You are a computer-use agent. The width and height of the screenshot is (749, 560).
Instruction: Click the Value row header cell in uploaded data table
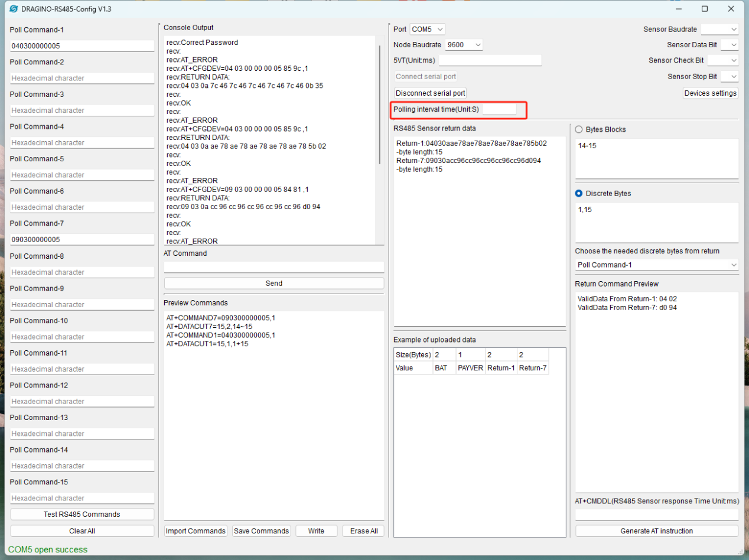[413, 368]
